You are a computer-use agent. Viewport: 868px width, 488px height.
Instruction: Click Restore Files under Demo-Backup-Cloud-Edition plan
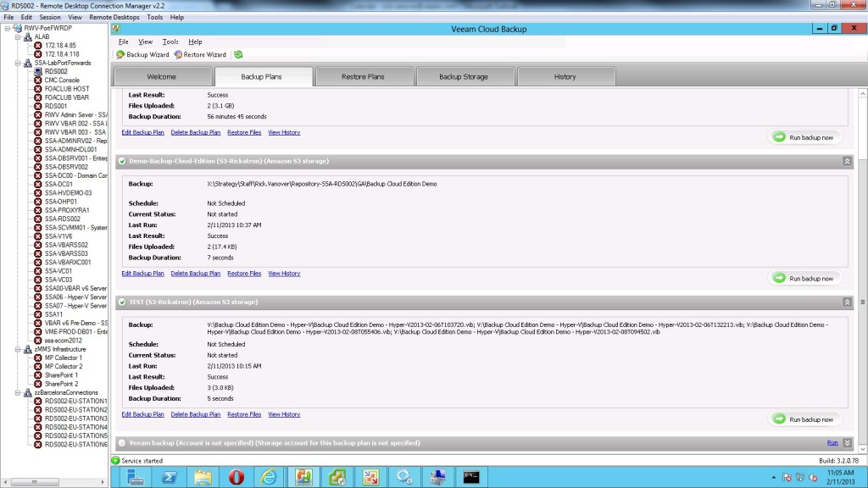pos(244,274)
